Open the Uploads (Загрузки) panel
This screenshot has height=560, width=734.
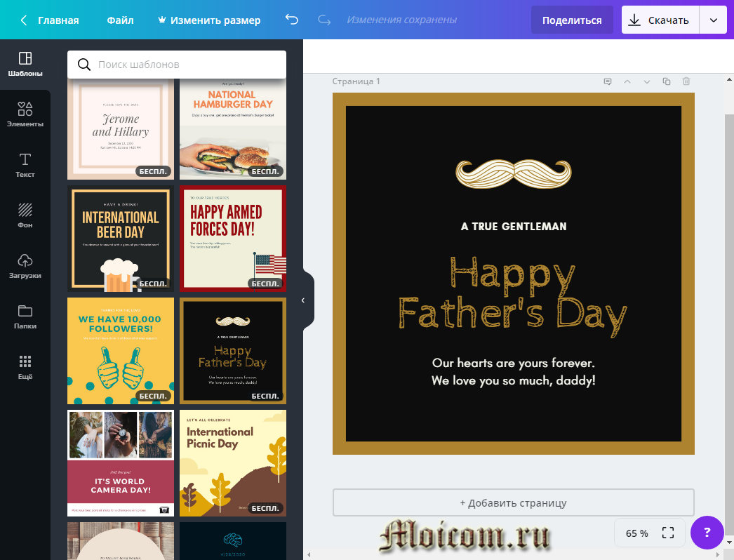pyautogui.click(x=25, y=265)
